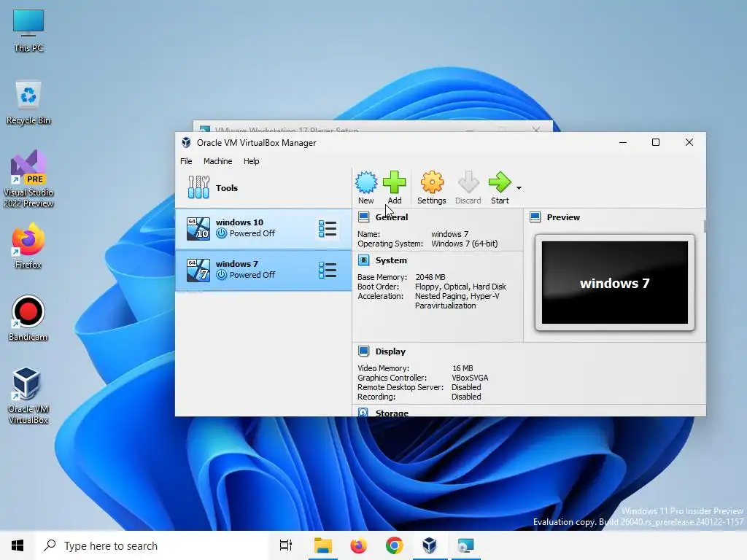Click the '16 MB' video memory value
The height and width of the screenshot is (560, 747).
[462, 368]
